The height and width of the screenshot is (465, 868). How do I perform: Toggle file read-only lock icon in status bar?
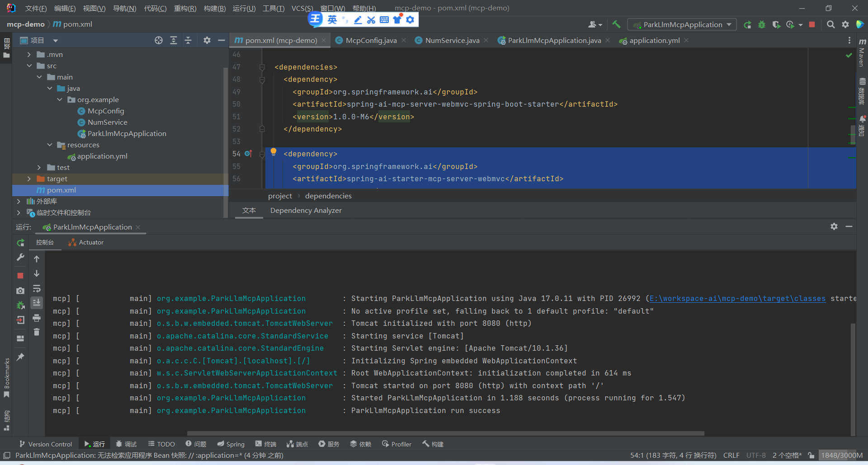coord(811,456)
